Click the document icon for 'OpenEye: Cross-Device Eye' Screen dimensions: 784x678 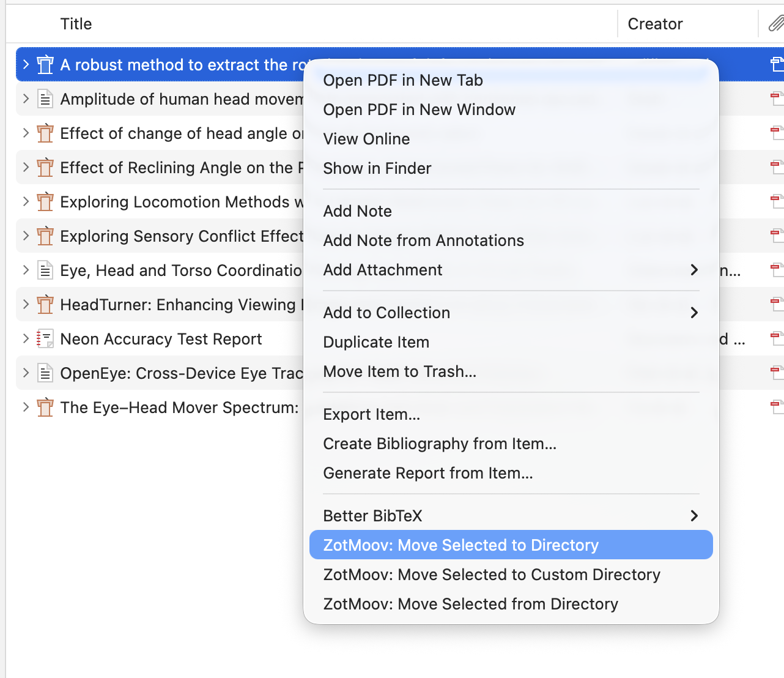[45, 373]
